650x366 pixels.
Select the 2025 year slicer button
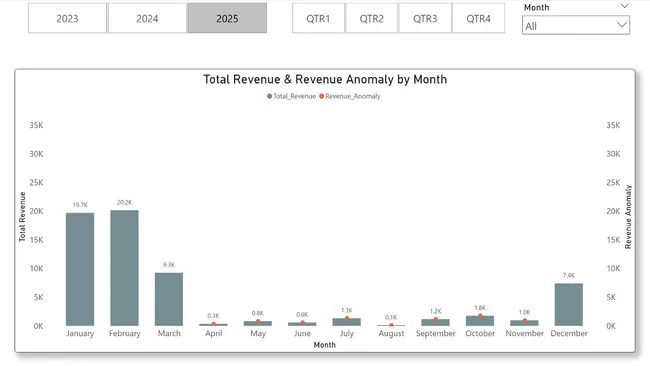pyautogui.click(x=227, y=18)
